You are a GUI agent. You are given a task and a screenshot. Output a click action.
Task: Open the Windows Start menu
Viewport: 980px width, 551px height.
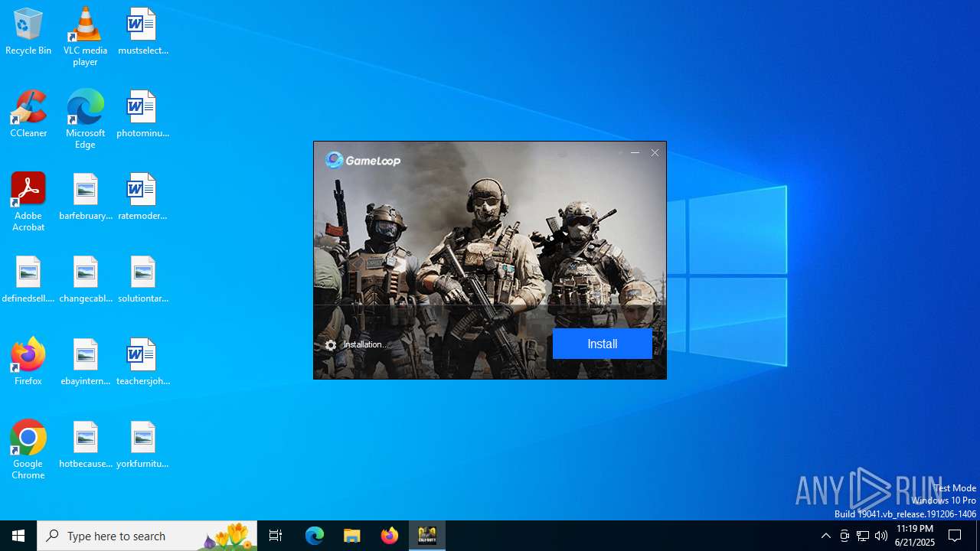click(x=18, y=536)
